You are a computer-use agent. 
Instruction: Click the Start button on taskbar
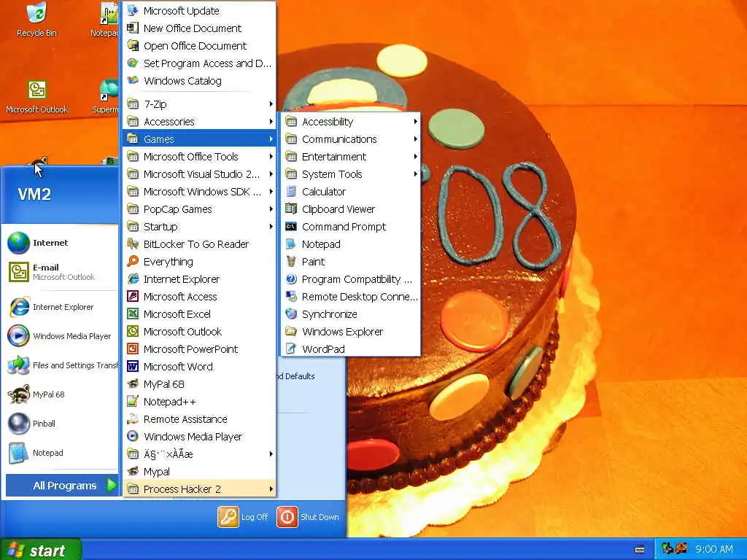(41, 550)
